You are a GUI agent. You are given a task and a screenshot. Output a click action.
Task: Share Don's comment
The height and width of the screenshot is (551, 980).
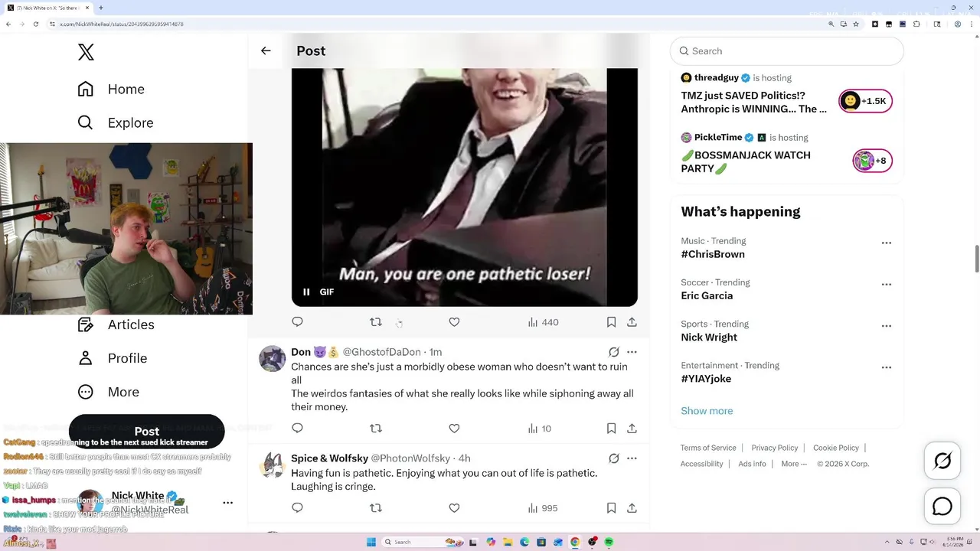(632, 429)
